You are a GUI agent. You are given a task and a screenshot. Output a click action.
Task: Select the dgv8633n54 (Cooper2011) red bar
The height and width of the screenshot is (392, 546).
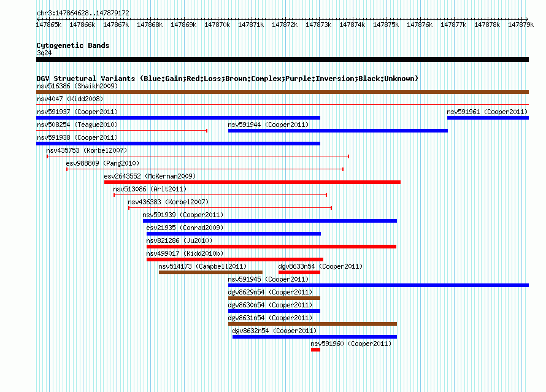(299, 272)
